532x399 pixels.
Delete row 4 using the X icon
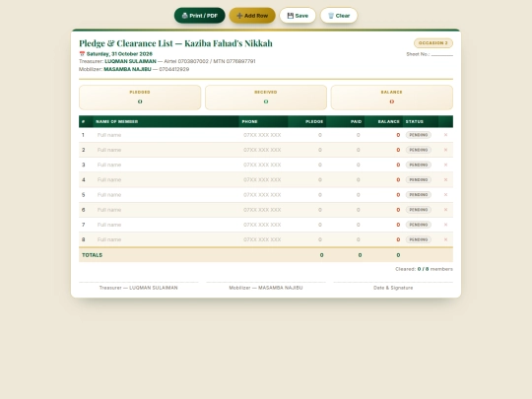446,180
